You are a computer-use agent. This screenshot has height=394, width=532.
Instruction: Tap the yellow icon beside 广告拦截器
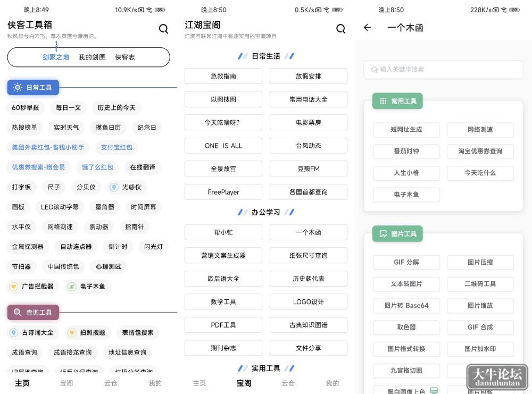pos(14,287)
